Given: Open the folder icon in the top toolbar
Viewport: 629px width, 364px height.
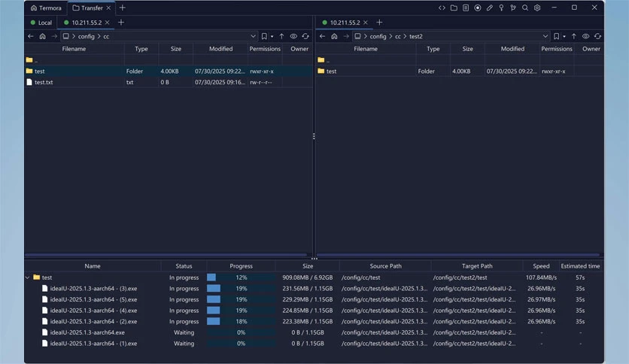Looking at the screenshot, I should point(454,8).
